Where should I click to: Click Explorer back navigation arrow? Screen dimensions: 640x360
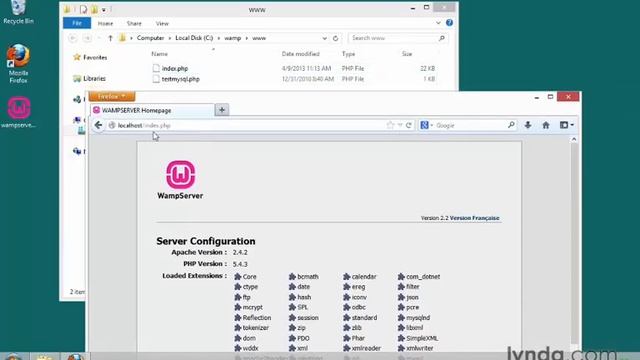(x=73, y=38)
